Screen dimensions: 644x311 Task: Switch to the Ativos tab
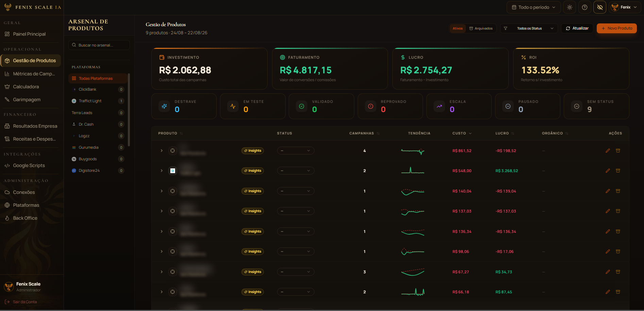pyautogui.click(x=457, y=29)
